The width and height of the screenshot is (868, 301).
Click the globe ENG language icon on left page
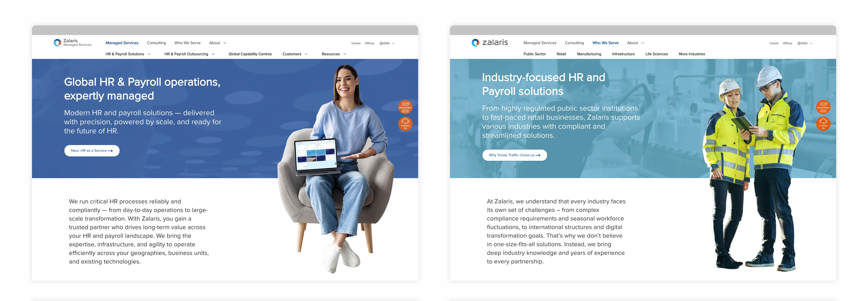tap(385, 43)
